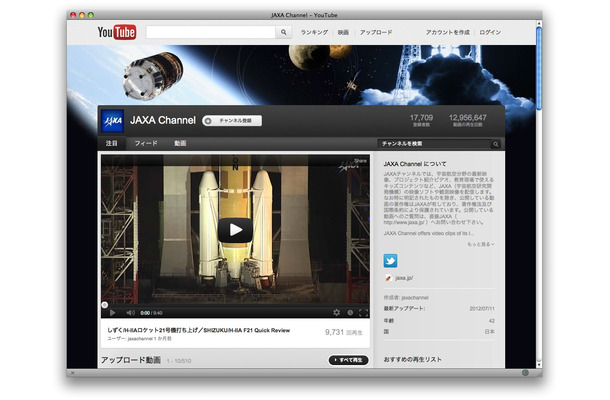Open the player settings gear

[337, 312]
